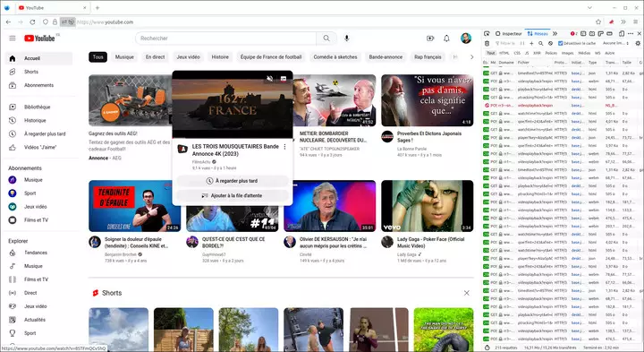This screenshot has height=352, width=644.
Task: Open the Japanese proverbs video thumbnail
Action: pos(428,100)
